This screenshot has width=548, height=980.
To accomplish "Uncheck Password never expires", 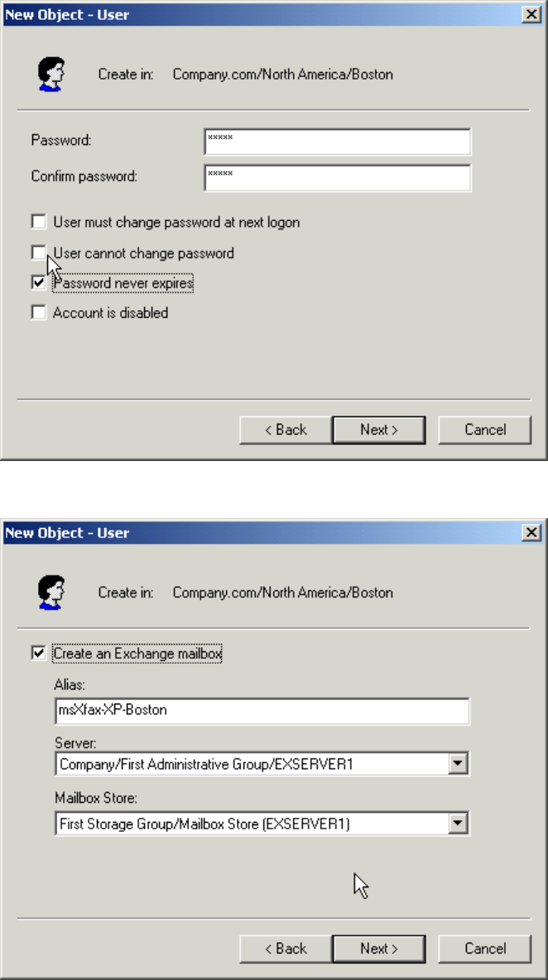I will 38,283.
